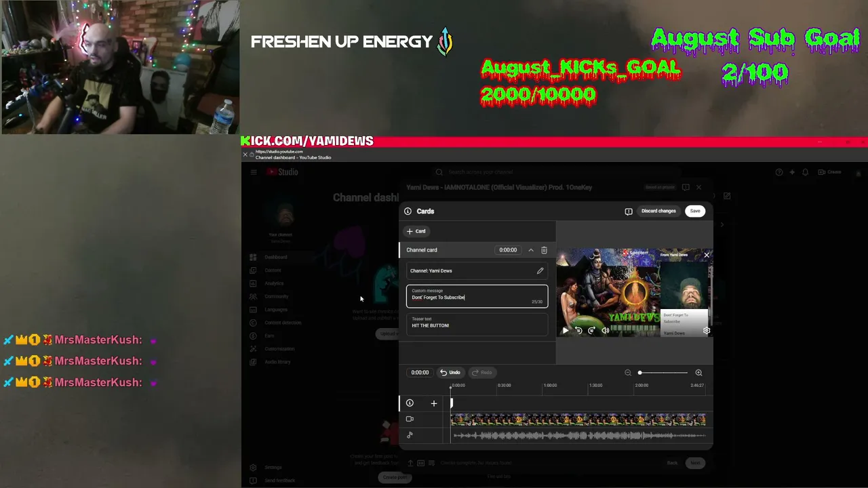Collapse the Channel card section

coord(531,250)
